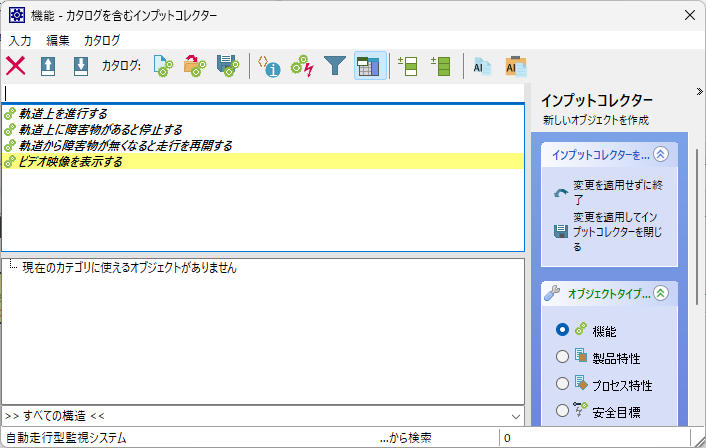The image size is (706, 448).
Task: Collapse the インプットコレクターを... panel section
Action: tap(660, 154)
